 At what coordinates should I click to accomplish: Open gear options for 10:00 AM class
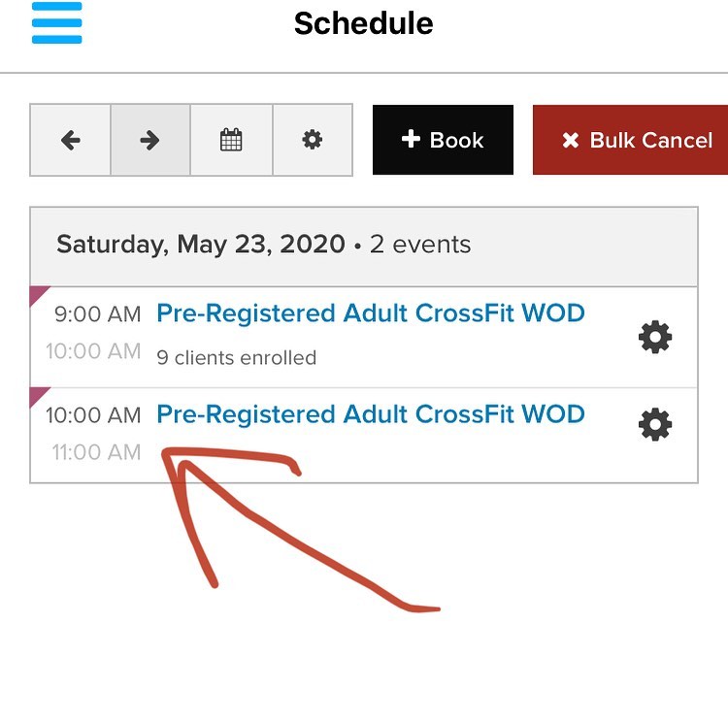tap(654, 424)
